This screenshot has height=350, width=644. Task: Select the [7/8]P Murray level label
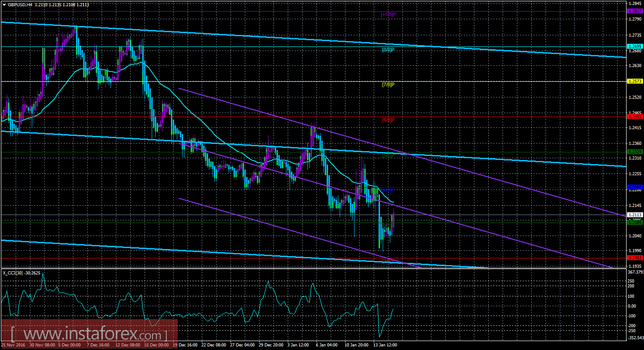[x=388, y=84]
